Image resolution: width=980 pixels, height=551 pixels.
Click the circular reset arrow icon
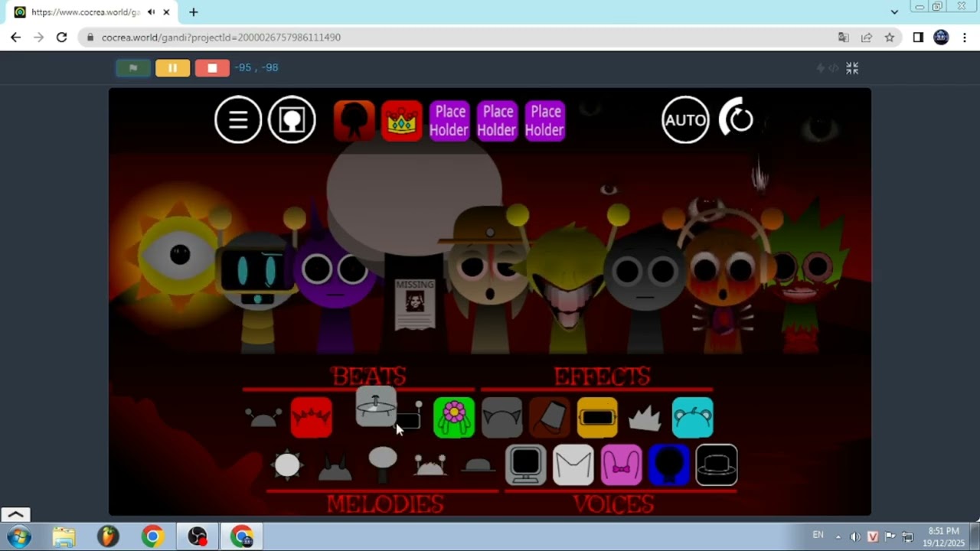pos(737,119)
